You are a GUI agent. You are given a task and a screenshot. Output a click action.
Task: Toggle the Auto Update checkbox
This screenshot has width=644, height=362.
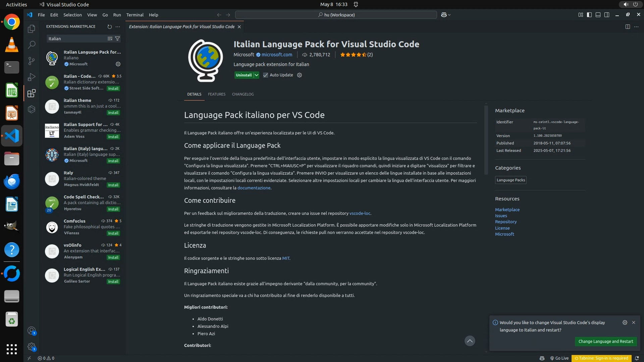[266, 75]
